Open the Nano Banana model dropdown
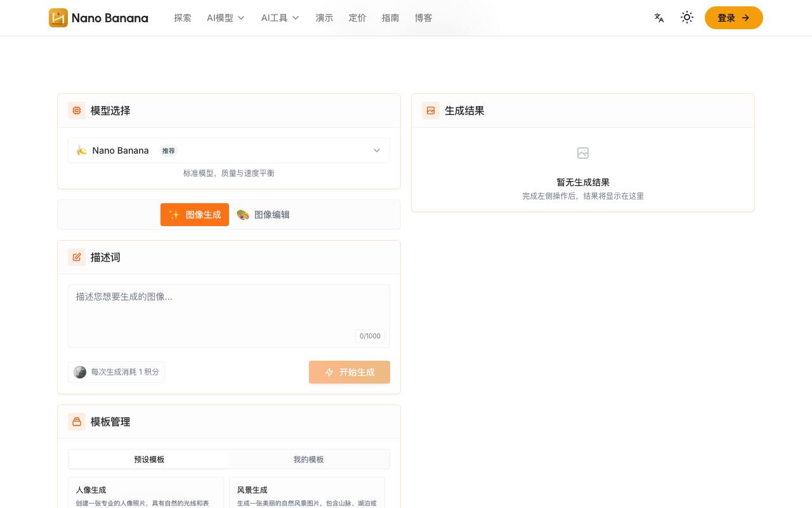Viewport: 812px width, 508px height. point(229,150)
